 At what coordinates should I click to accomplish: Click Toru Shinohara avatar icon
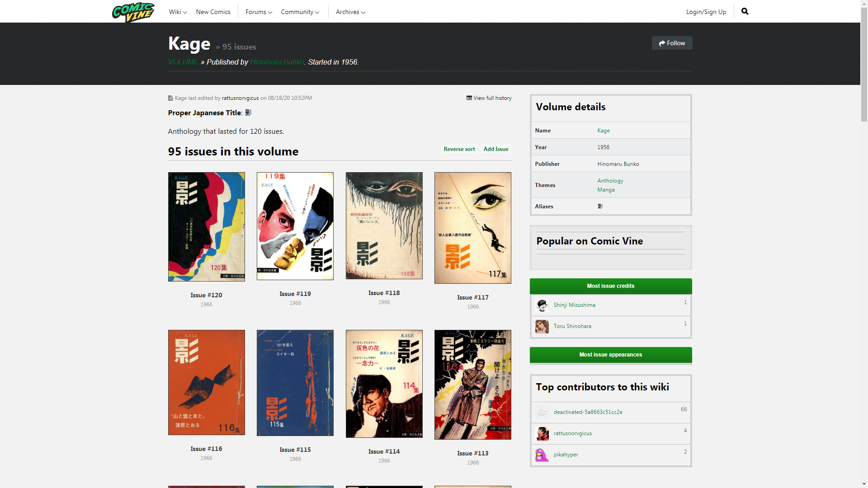(542, 326)
